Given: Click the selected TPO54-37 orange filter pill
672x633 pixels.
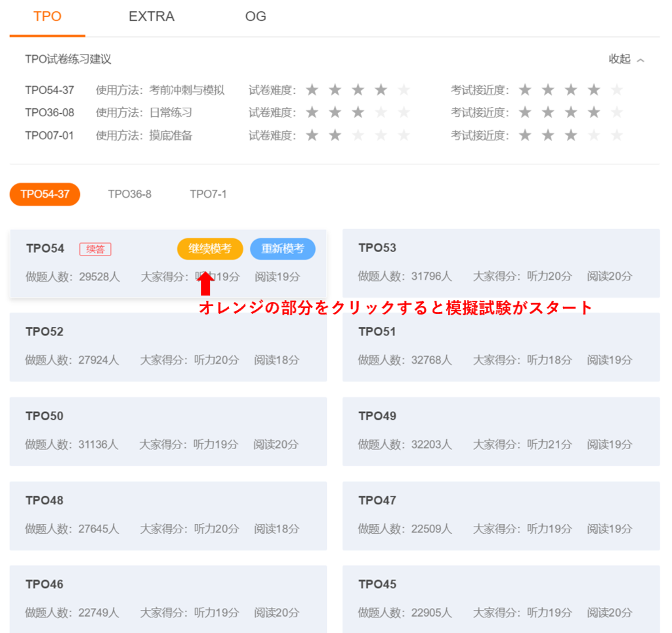Looking at the screenshot, I should pos(44,194).
